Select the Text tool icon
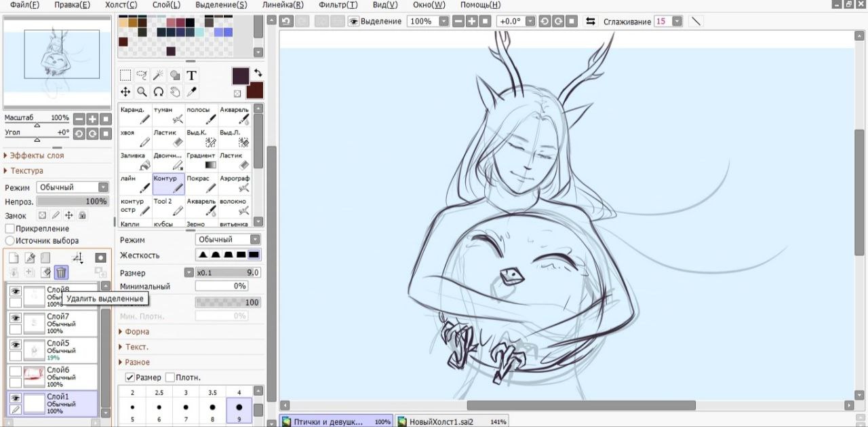 [192, 75]
